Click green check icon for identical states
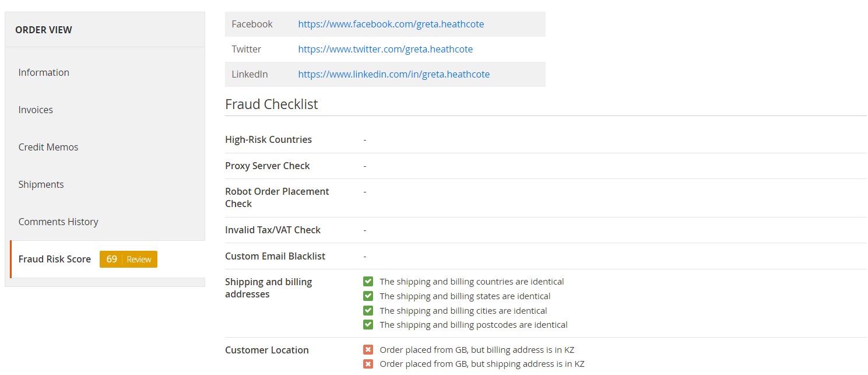868x375 pixels. tap(368, 296)
